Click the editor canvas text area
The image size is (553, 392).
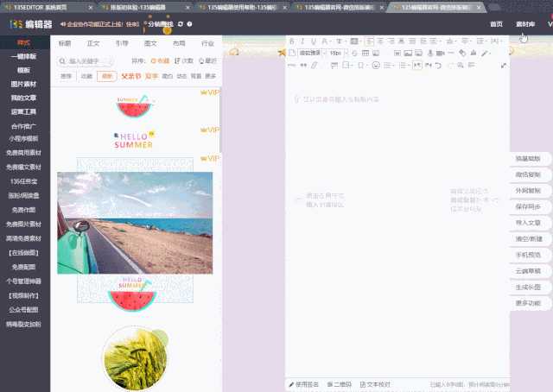point(397,225)
